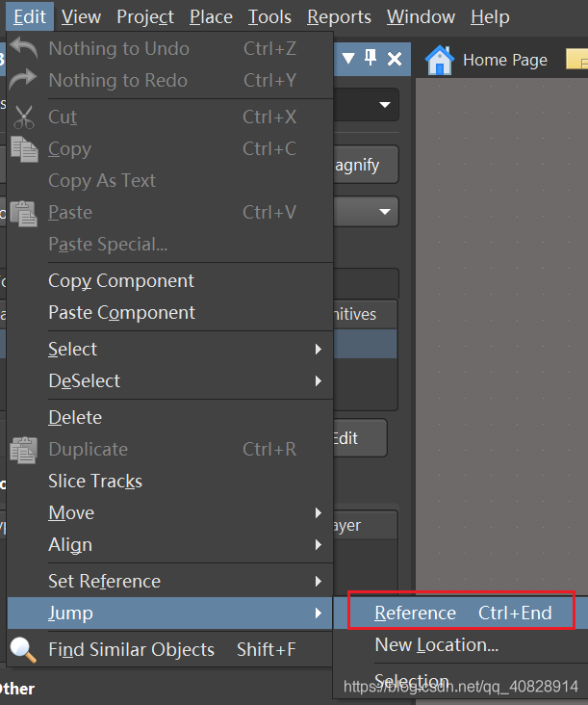
Task: Expand the Move submenu
Action: coord(169,513)
